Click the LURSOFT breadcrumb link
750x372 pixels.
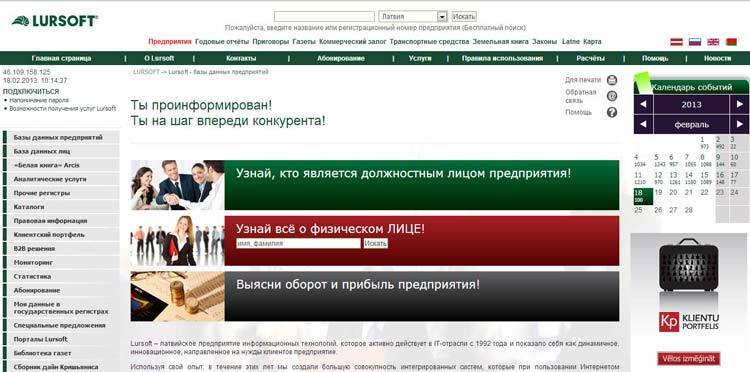tap(146, 72)
